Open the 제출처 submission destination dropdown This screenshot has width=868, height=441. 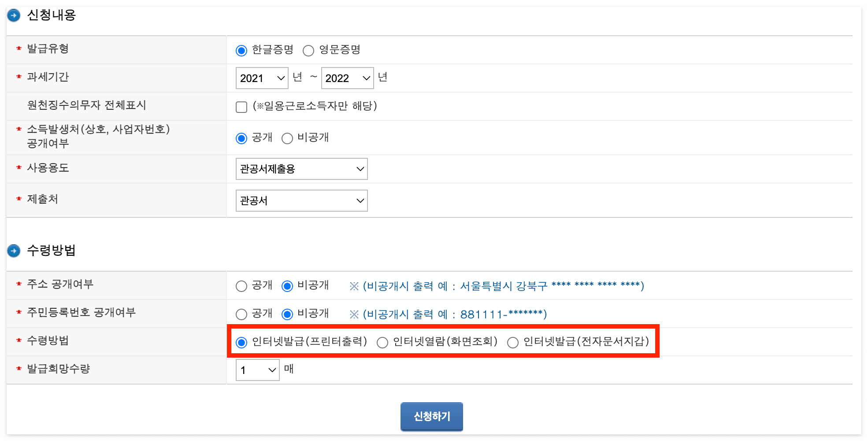tap(301, 200)
